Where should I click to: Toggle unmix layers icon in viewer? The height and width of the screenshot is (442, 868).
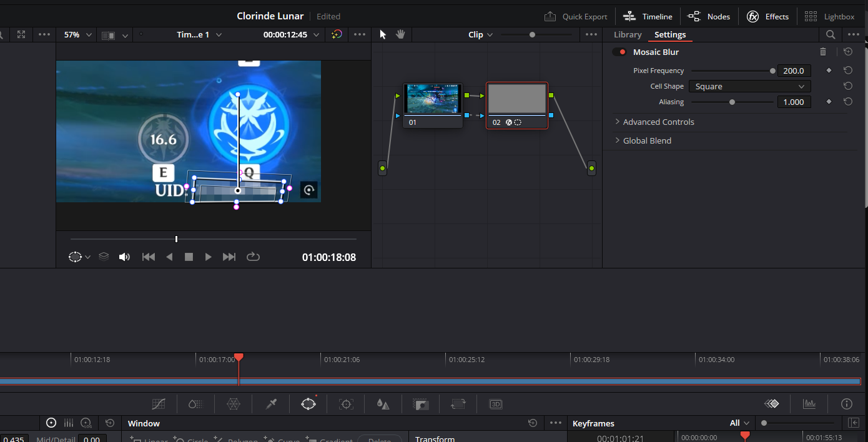(104, 257)
